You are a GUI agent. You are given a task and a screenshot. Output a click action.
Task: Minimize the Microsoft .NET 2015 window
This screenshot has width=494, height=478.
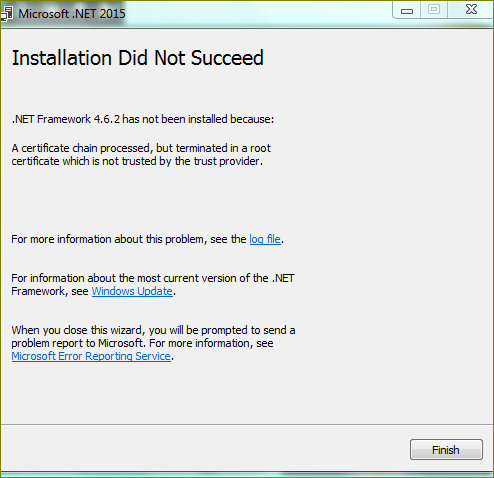[407, 10]
